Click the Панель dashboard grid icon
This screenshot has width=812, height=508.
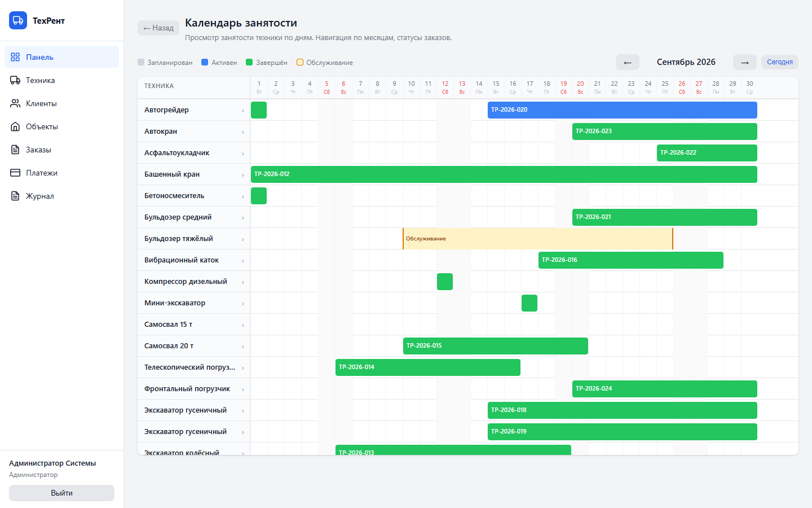pyautogui.click(x=15, y=57)
